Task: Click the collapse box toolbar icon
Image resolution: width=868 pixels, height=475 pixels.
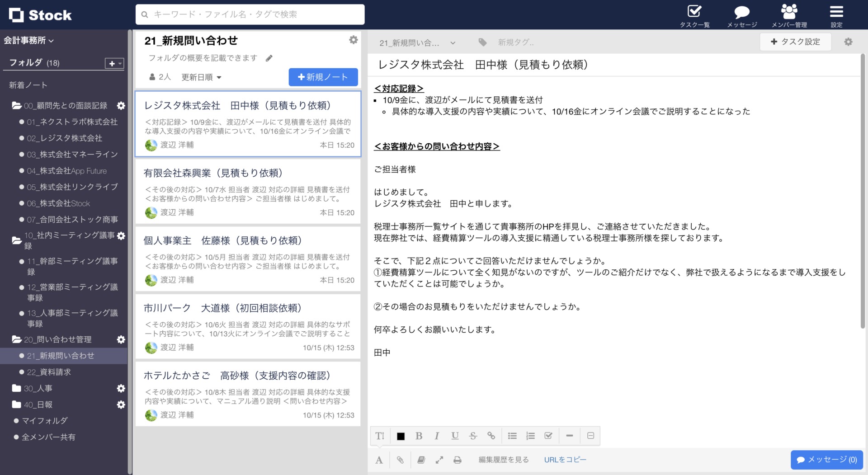Action: click(x=590, y=436)
